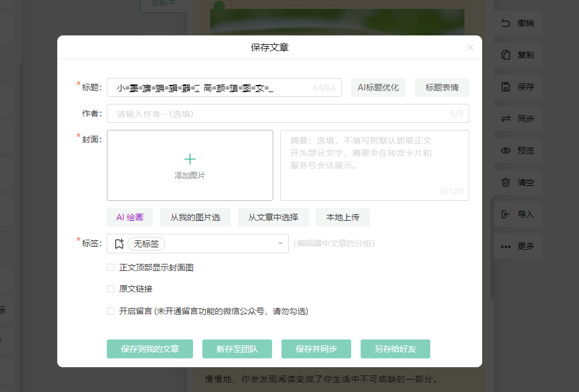Click 保存到我的文章 button
Viewport: 579px width, 392px height.
[x=150, y=349]
